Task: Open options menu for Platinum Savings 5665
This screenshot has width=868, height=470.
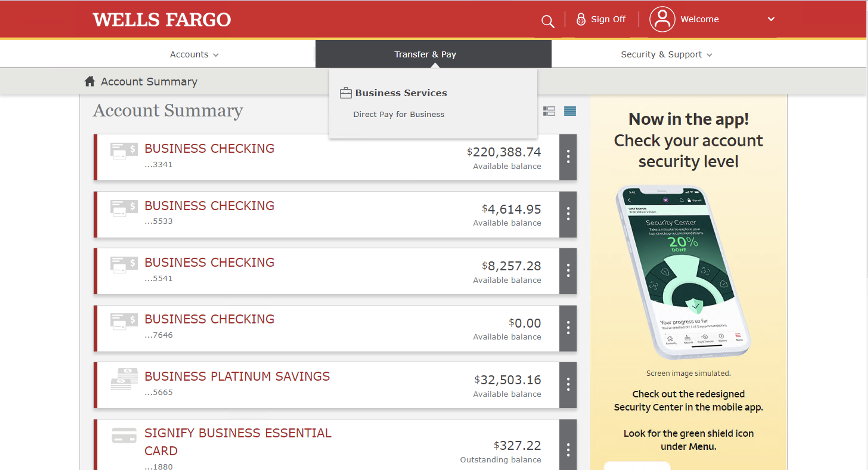Action: point(568,385)
